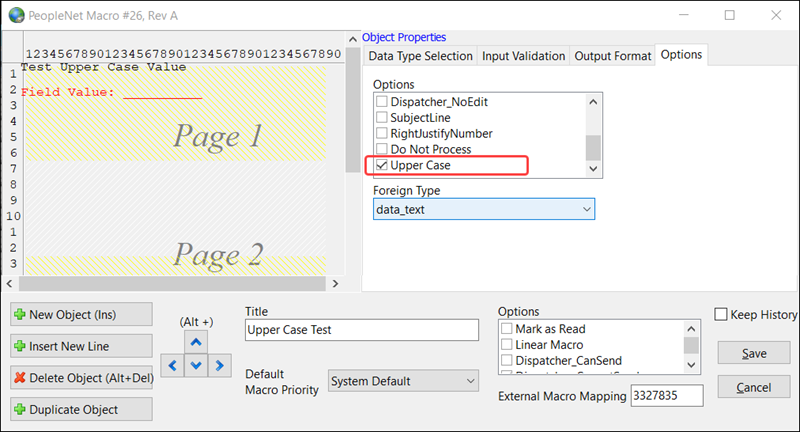The width and height of the screenshot is (800, 432).
Task: Click the green plus on Duplicate Object
Action: (x=20, y=410)
